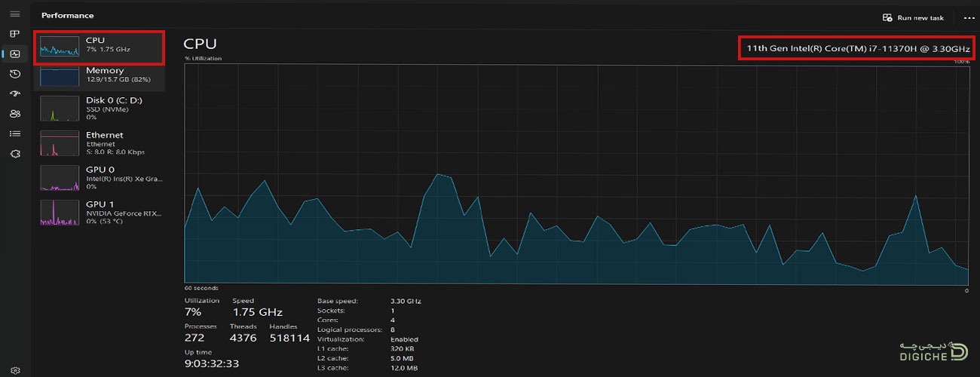
Task: Click the 518114 handles value
Action: tap(289, 338)
